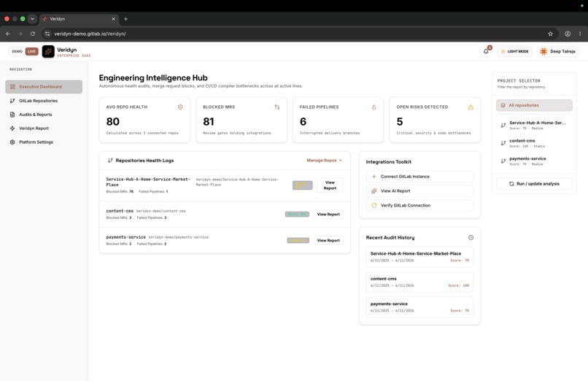Click the content-cms repository name in Health Logs
588x381 pixels.
pyautogui.click(x=120, y=211)
